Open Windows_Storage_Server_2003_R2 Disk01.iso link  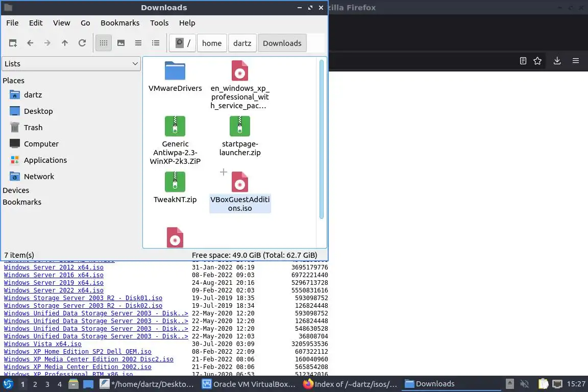click(83, 298)
